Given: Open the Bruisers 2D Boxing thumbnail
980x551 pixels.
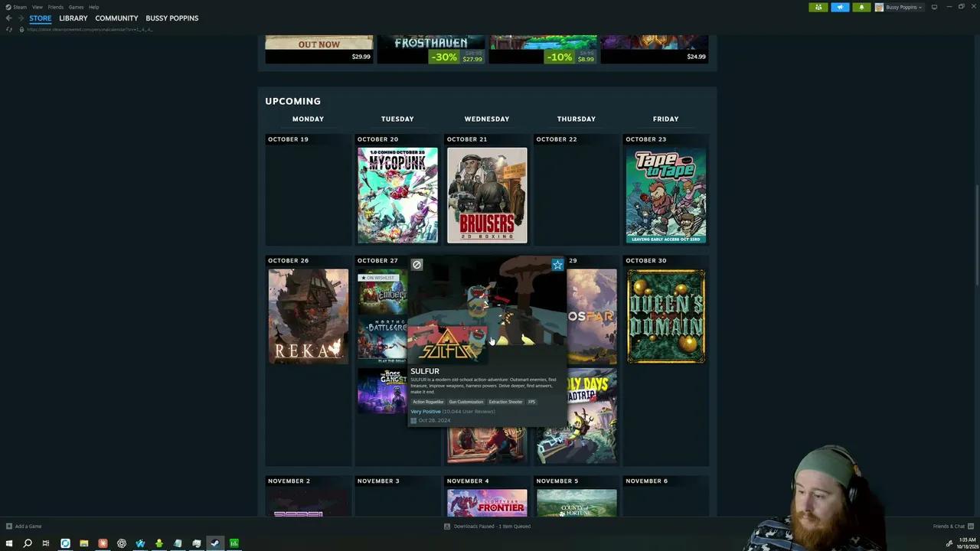Looking at the screenshot, I should pyautogui.click(x=487, y=195).
